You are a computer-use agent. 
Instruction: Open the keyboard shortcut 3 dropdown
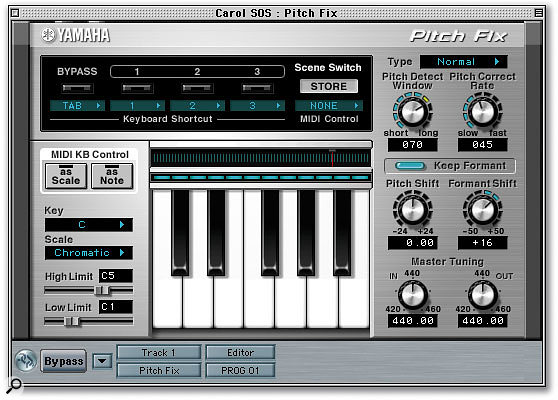pos(257,106)
